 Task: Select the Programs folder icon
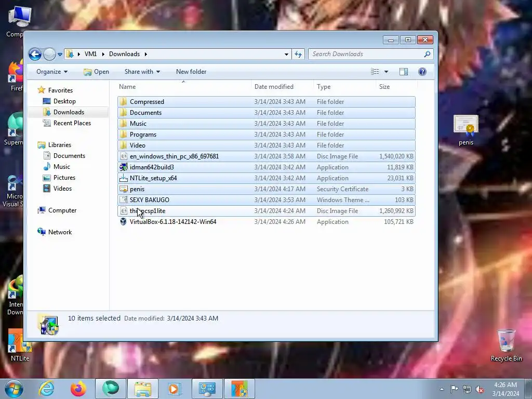[x=124, y=135]
